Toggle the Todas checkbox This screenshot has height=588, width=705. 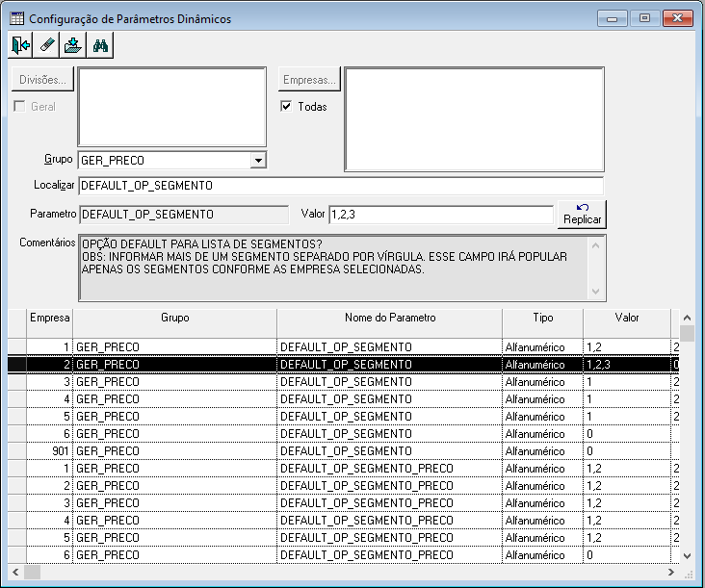click(286, 106)
